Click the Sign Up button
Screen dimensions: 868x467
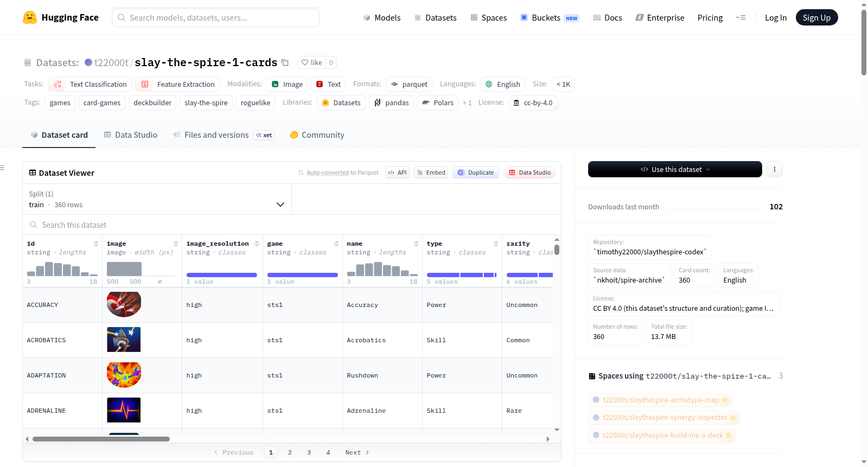coord(816,18)
